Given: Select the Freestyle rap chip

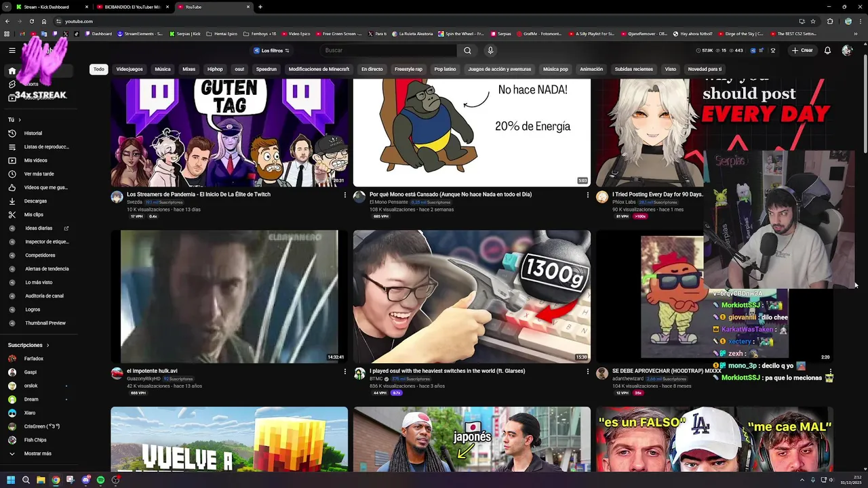Looking at the screenshot, I should [x=408, y=69].
